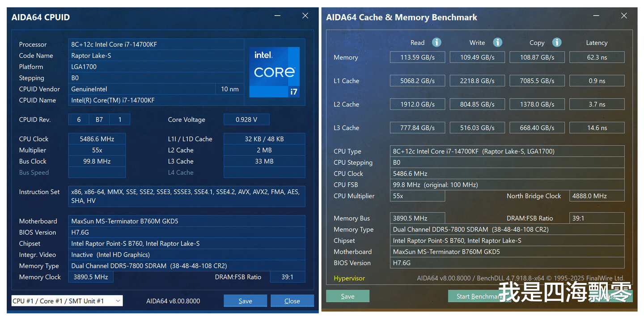Click the North Bridge Clock value 4888.0 MHz
This screenshot has width=644, height=318.
(597, 196)
